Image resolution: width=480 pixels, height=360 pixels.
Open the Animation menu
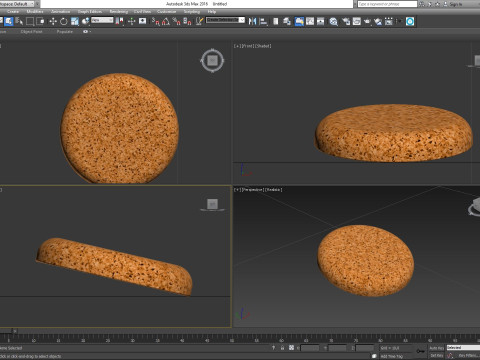(x=61, y=12)
